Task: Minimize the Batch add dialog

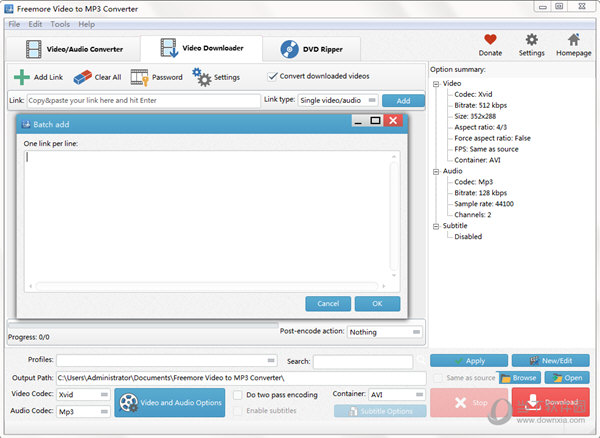Action: 359,120
